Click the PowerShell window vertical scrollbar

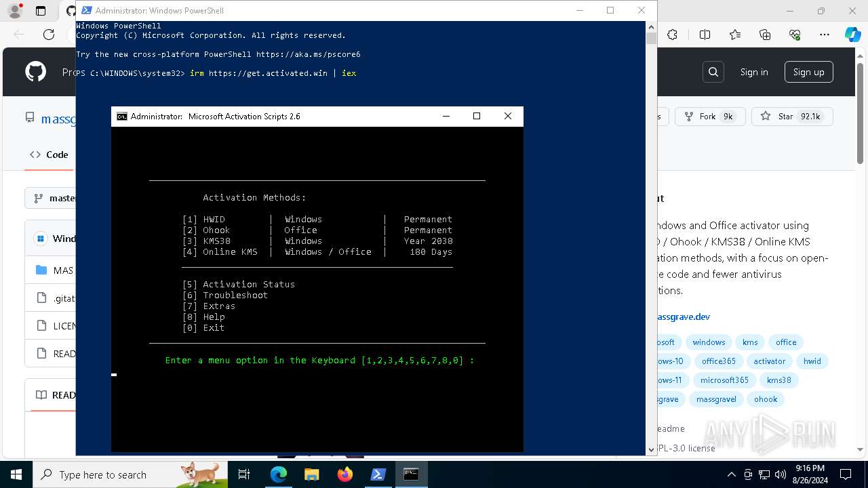coord(651,237)
